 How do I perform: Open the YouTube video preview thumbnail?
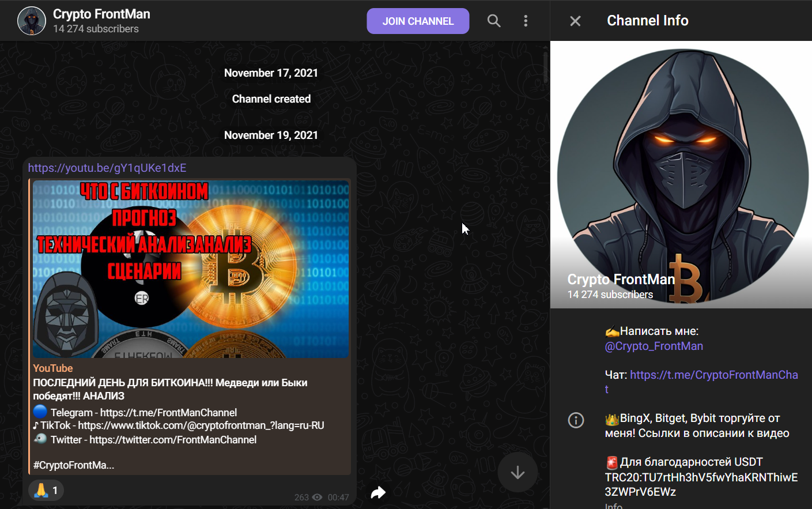[191, 269]
